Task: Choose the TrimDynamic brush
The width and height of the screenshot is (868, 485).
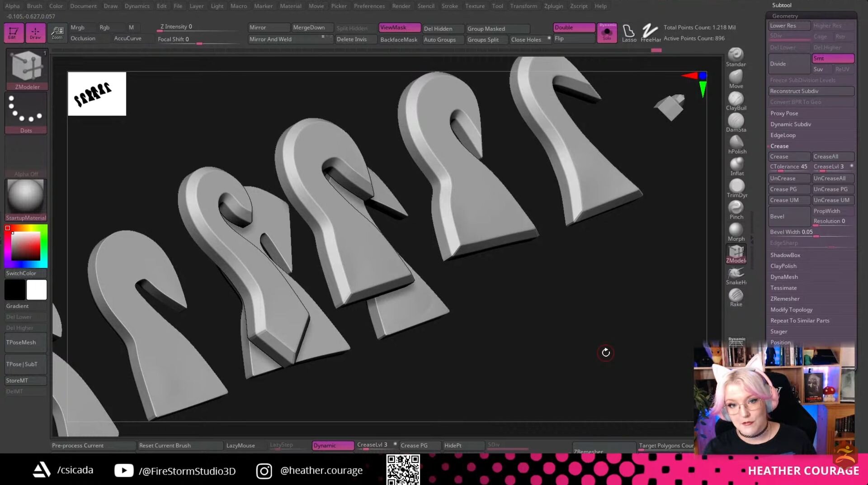Action: (736, 188)
